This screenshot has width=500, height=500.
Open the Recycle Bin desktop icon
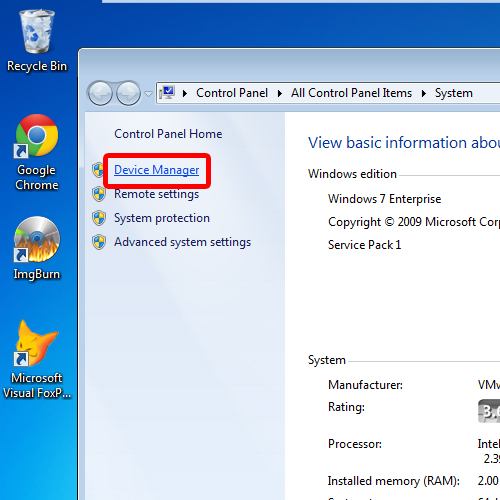[x=37, y=40]
